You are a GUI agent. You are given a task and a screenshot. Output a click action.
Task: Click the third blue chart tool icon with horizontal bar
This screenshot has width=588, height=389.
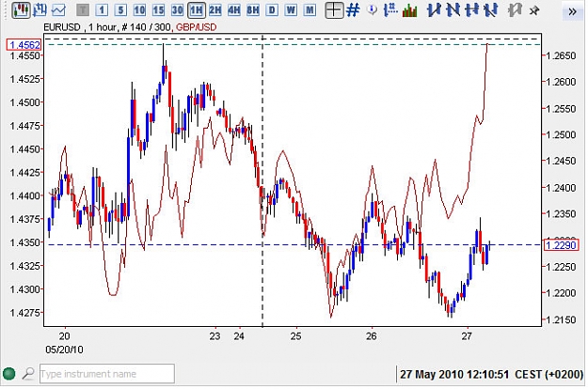(x=471, y=10)
